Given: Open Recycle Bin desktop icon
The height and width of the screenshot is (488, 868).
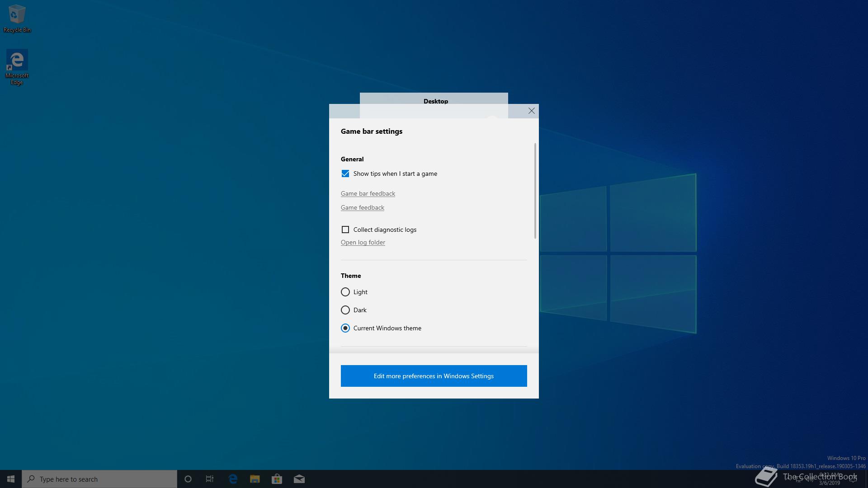Looking at the screenshot, I should coord(17,18).
